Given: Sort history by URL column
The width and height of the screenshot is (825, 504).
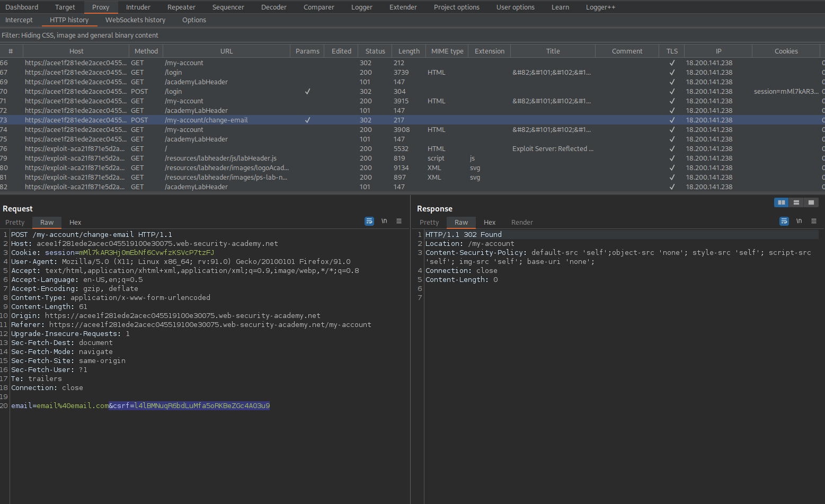Looking at the screenshot, I should point(227,51).
